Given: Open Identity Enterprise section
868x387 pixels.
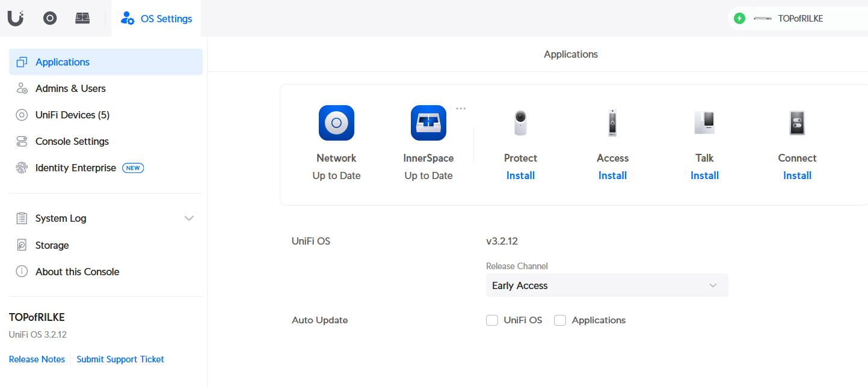Looking at the screenshot, I should (106, 168).
